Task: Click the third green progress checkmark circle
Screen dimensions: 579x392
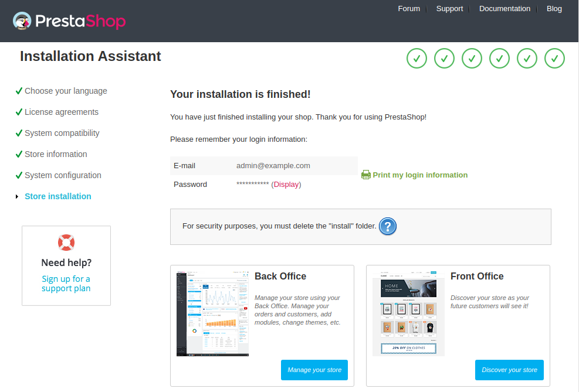Action: (472, 59)
